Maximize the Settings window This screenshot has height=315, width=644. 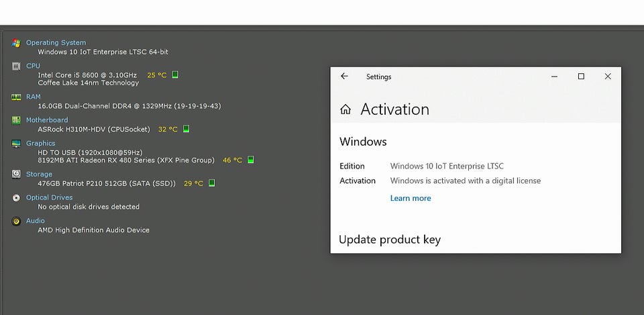581,77
